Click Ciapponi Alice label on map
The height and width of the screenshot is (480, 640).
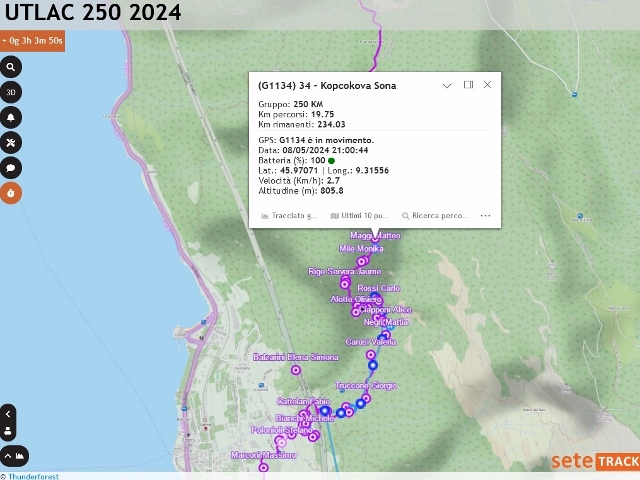tap(385, 310)
